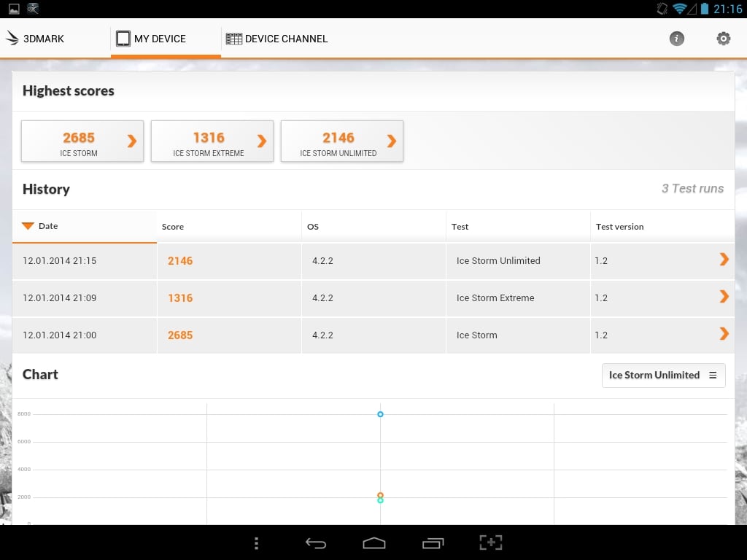Tap the picture notification icon in status bar
Viewport: 747px width, 560px height.
pos(14,9)
